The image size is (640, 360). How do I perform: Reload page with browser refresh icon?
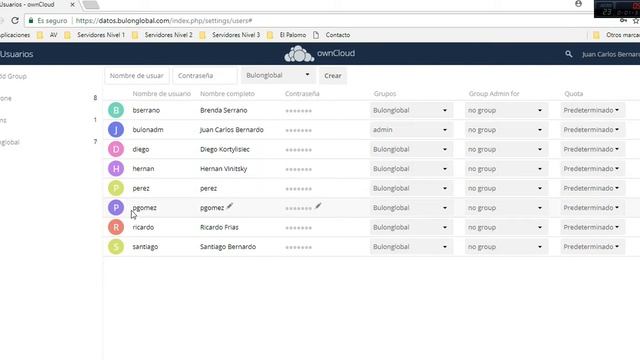pos(15,20)
